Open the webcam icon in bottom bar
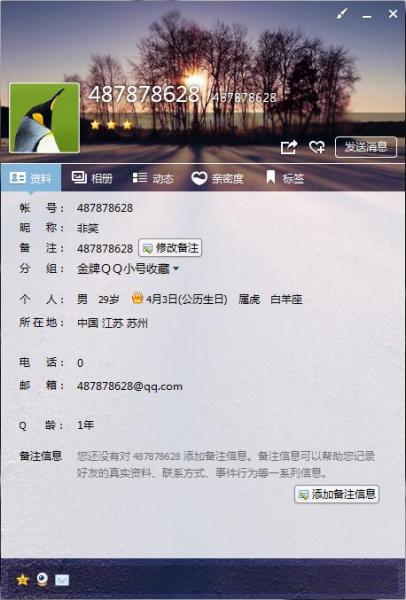406x600 pixels. coord(42,580)
